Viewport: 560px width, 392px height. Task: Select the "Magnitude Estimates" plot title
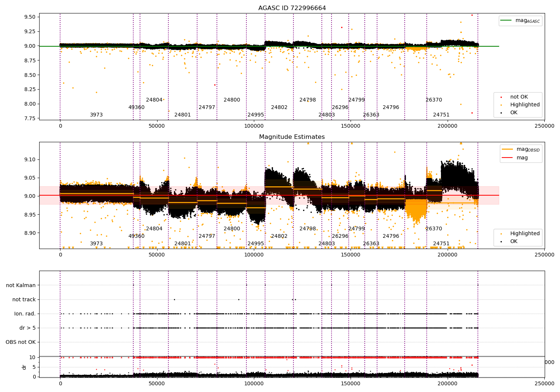pos(292,137)
